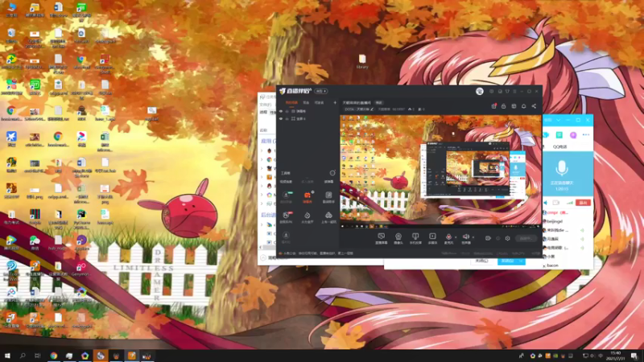The image size is (644, 362).
Task: Open microphone dropdown arrow in streaming toolbar
Action: (456, 237)
